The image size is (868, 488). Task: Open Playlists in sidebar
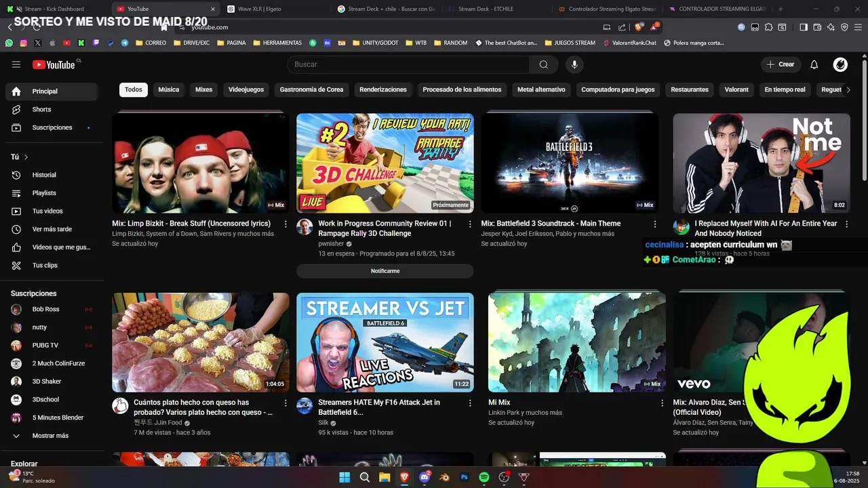click(52, 193)
